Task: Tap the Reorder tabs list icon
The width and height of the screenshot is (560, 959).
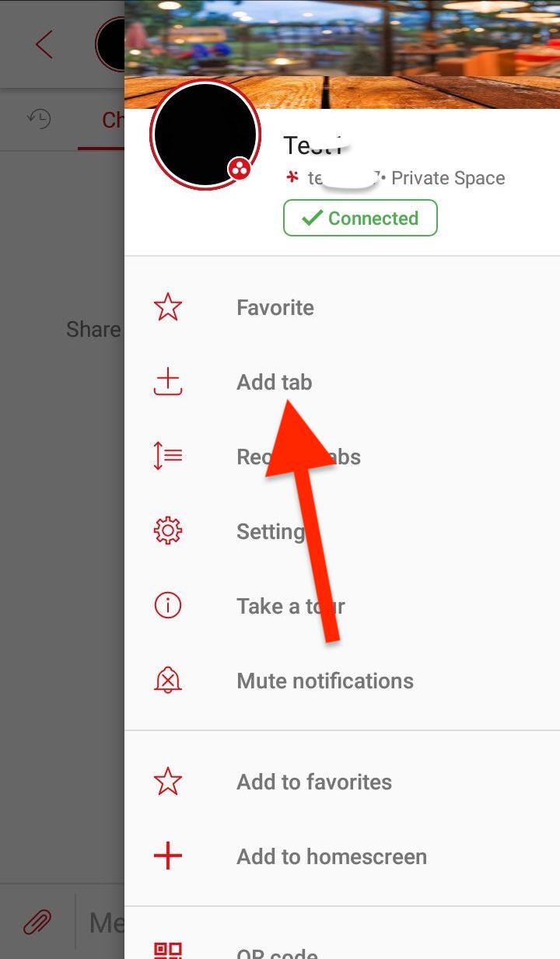Action: (168, 456)
